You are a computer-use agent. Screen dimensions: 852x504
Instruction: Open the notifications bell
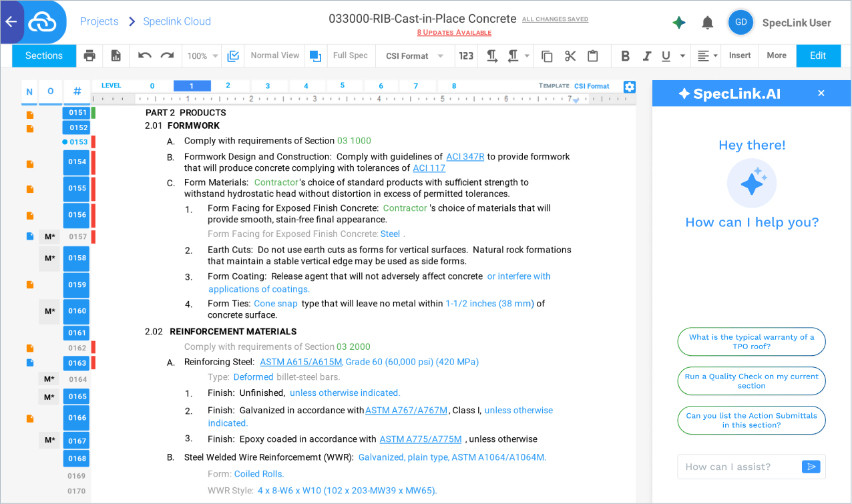pyautogui.click(x=708, y=23)
